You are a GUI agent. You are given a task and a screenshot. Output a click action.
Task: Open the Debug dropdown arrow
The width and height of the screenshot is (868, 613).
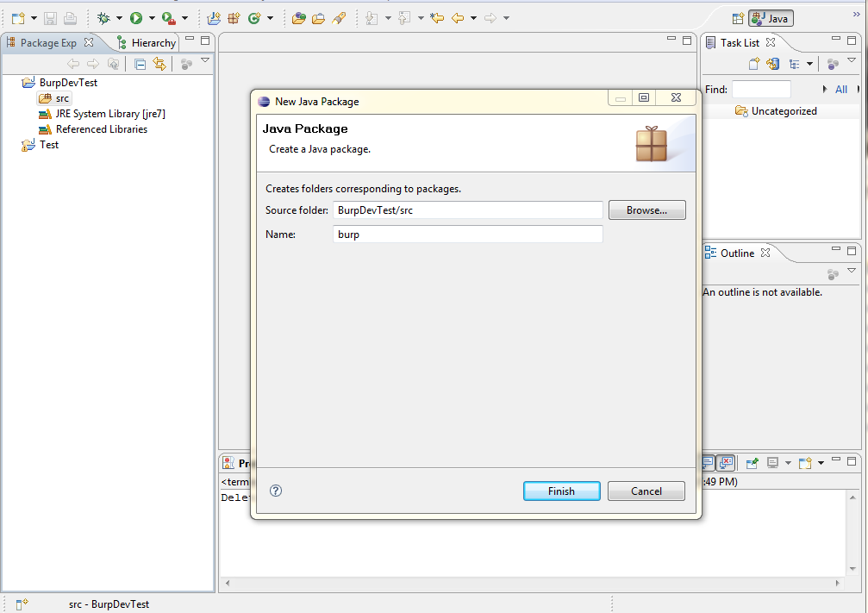coord(119,18)
